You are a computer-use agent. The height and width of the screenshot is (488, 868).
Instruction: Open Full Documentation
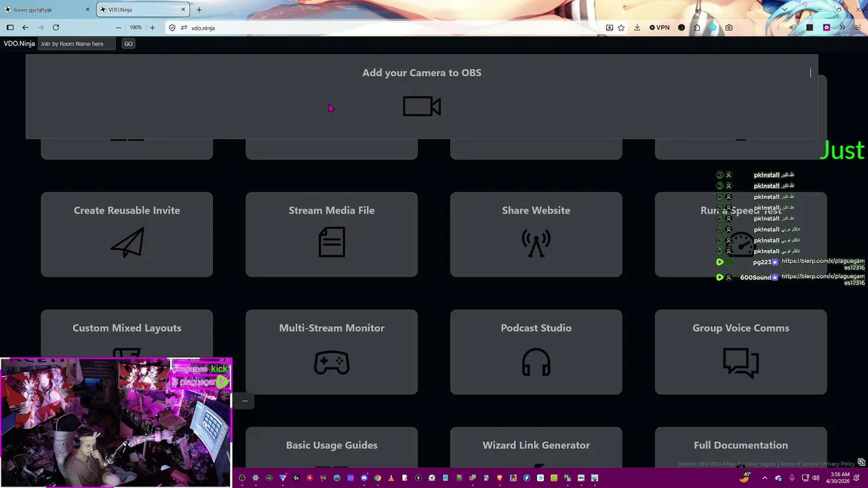(x=741, y=447)
